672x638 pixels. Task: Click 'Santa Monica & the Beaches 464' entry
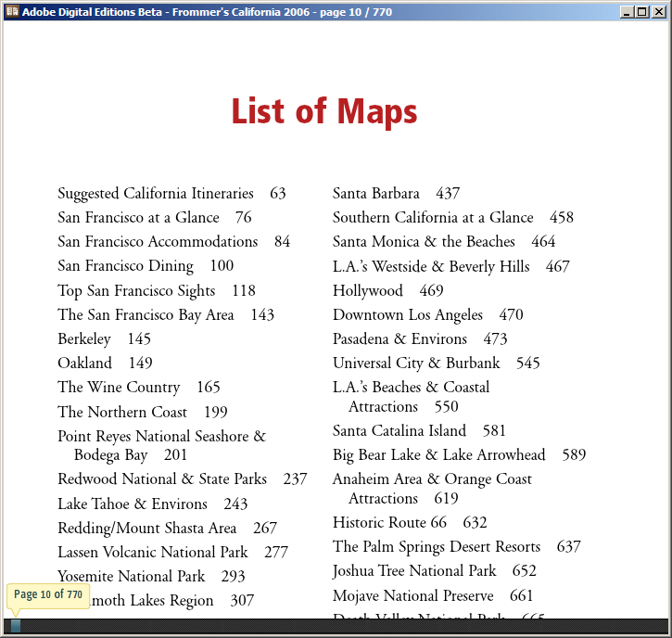pyautogui.click(x=444, y=242)
